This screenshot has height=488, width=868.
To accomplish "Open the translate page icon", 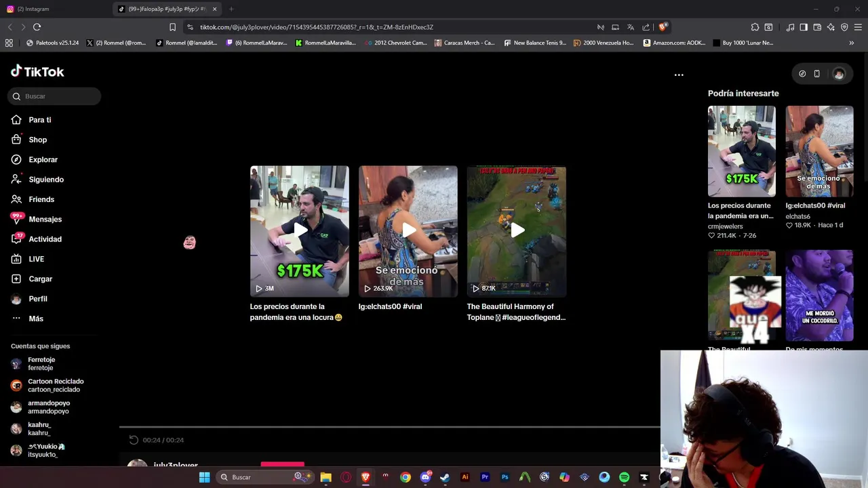I will (x=631, y=27).
